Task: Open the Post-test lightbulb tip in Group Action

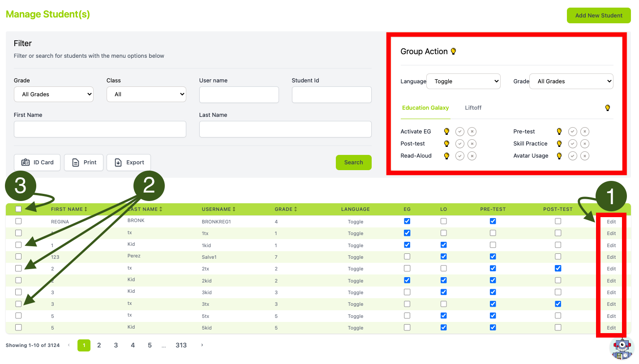Action: (446, 144)
